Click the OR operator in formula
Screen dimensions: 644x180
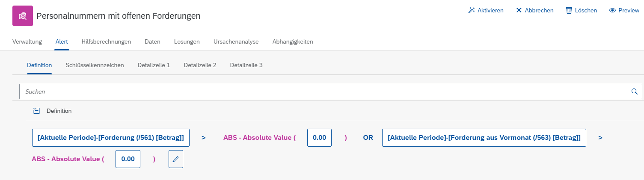pyautogui.click(x=368, y=138)
